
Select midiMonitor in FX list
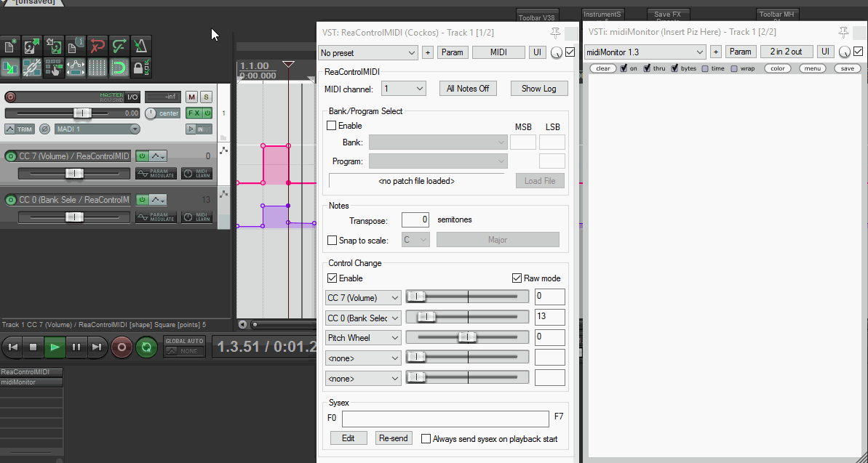pos(31,382)
